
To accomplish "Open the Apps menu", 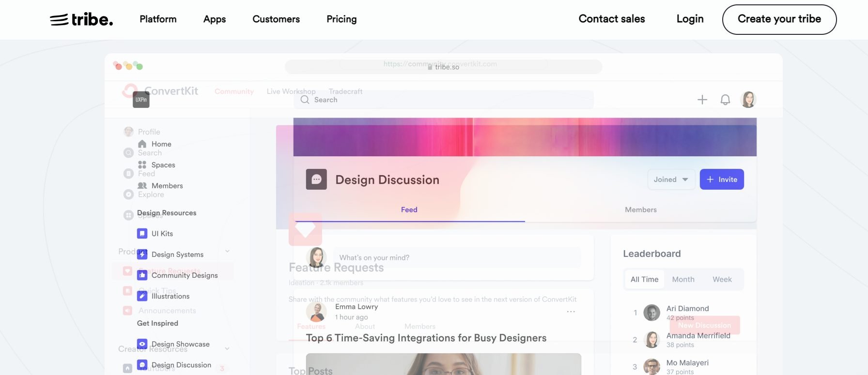I will [215, 19].
